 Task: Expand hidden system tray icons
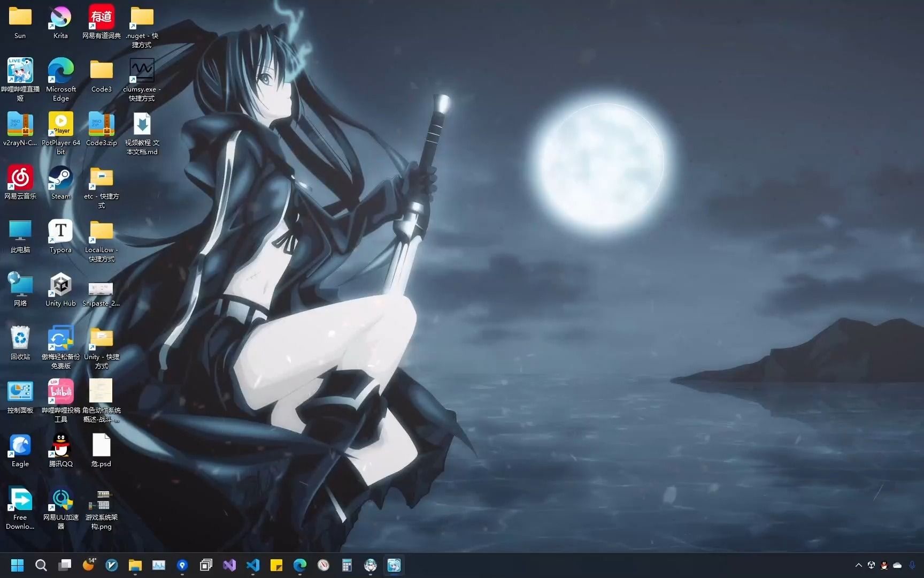point(859,565)
